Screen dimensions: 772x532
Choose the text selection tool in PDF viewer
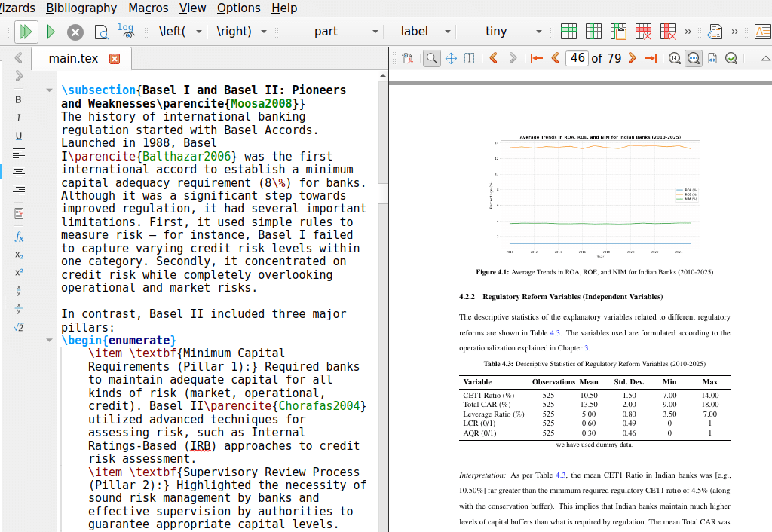(469, 58)
